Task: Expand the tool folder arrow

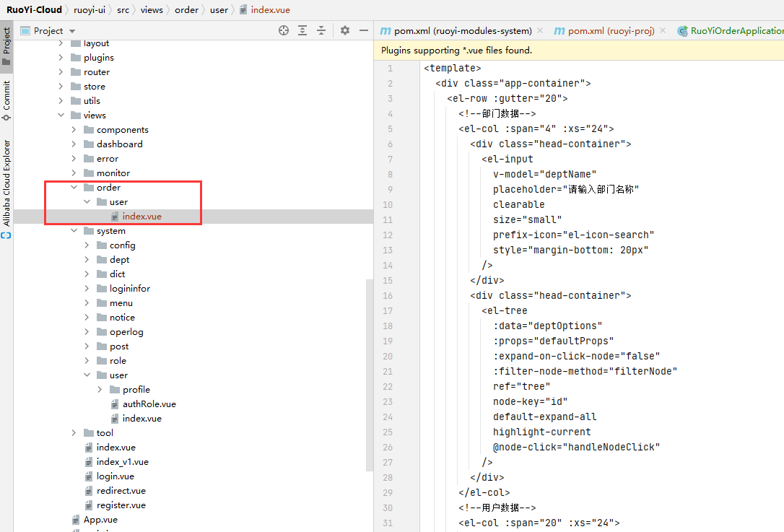Action: pyautogui.click(x=74, y=432)
